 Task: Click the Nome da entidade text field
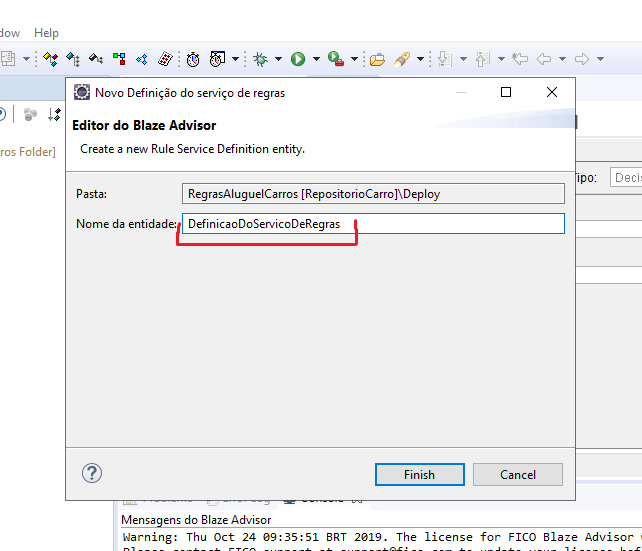372,224
